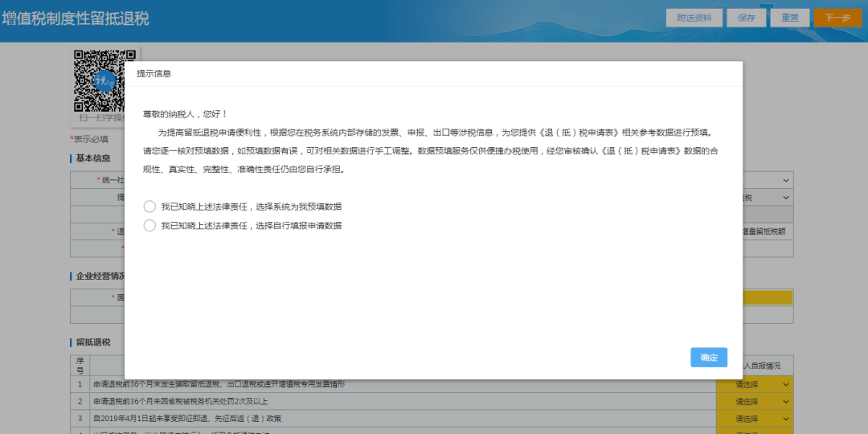This screenshot has width=868, height=434.
Task: Click the 附送资料 button
Action: [694, 18]
